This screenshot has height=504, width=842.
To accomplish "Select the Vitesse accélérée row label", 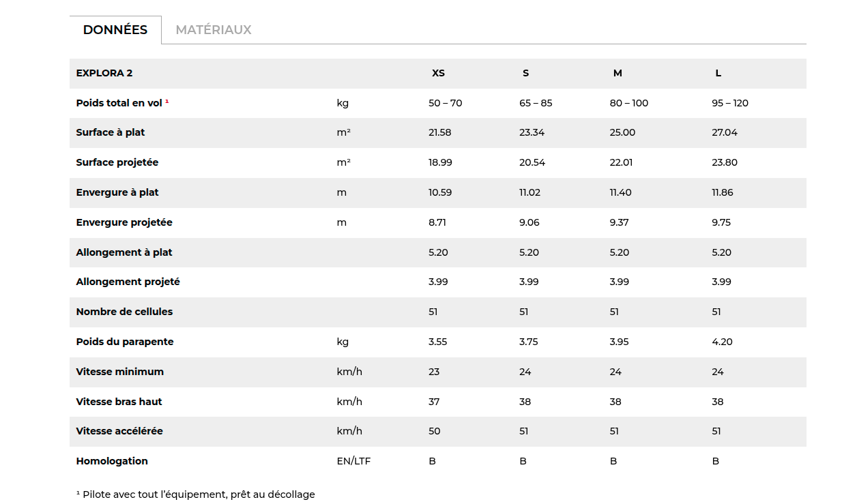I will (119, 431).
